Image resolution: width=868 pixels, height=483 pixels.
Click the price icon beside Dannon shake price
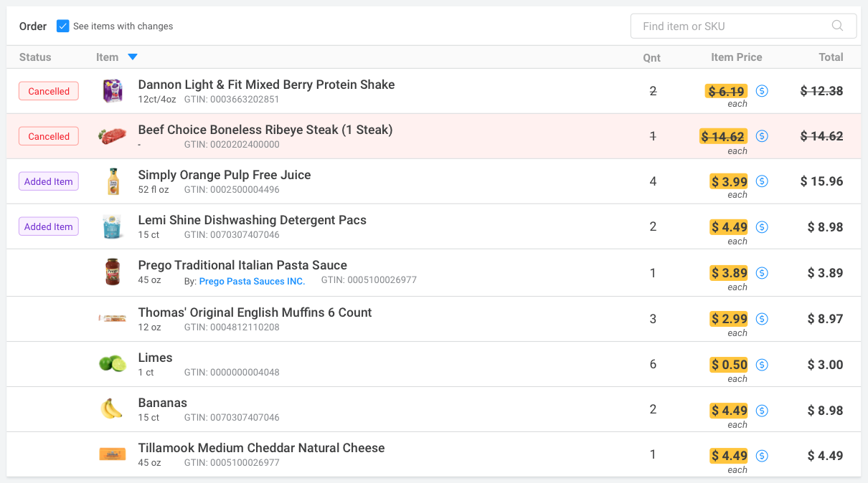762,91
